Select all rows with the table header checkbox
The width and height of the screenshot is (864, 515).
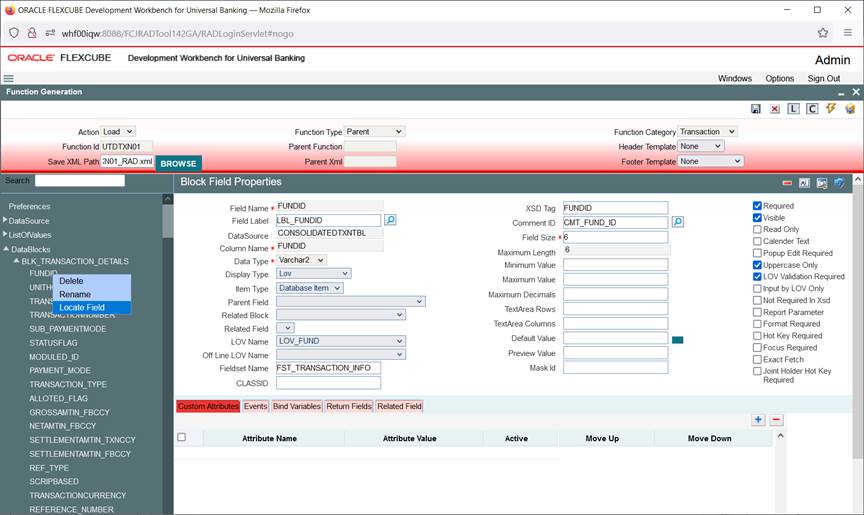coord(181,437)
